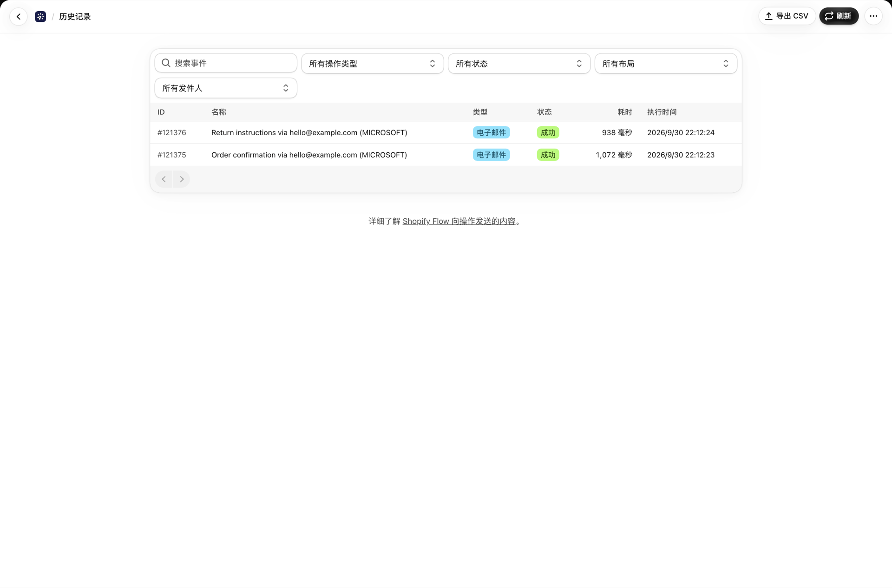Go to next page of results

tap(181, 179)
